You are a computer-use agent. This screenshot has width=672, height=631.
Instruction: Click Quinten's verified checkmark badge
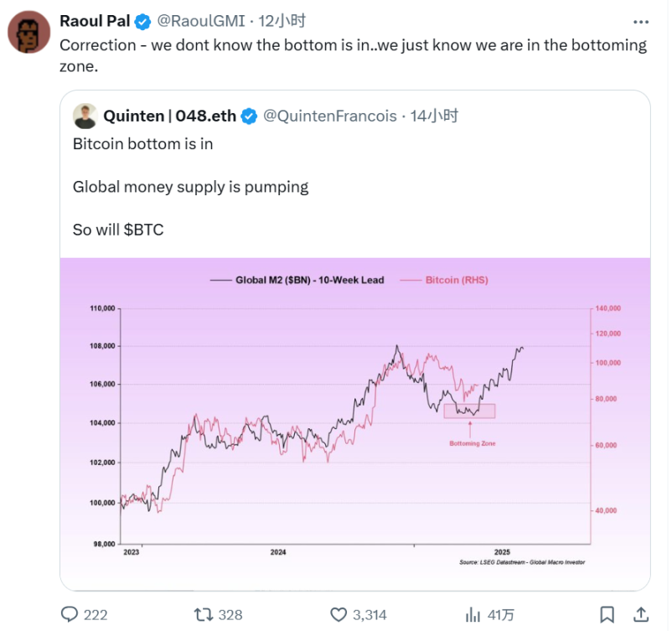(250, 116)
